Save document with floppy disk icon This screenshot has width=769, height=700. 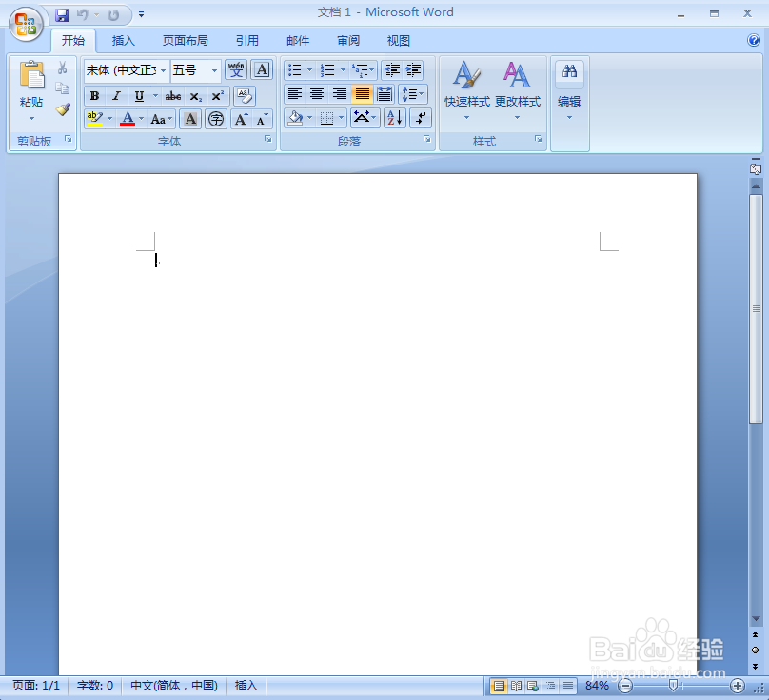coord(62,15)
